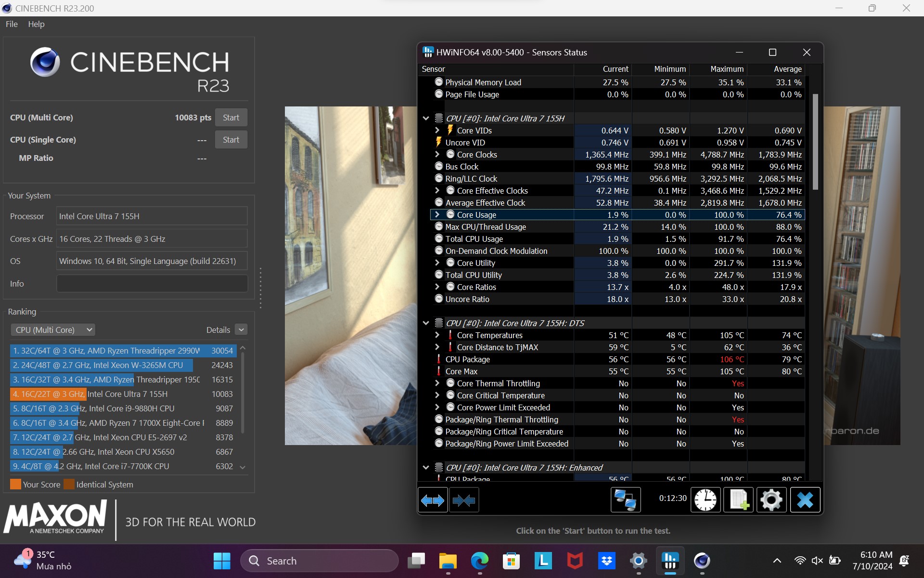Click HWiNFO report/document icon
Screen dimensions: 924x578
pyautogui.click(x=738, y=500)
